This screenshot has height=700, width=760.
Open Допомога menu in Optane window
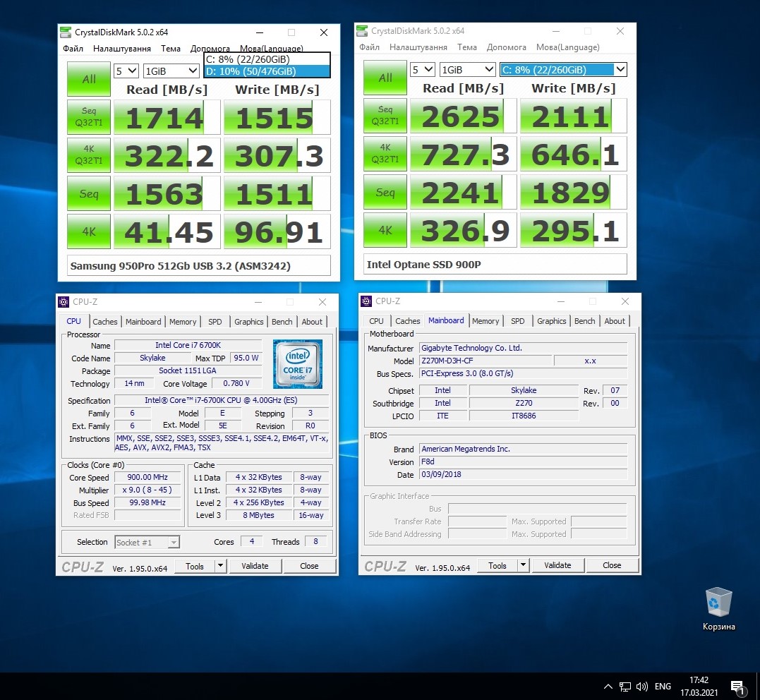click(506, 47)
